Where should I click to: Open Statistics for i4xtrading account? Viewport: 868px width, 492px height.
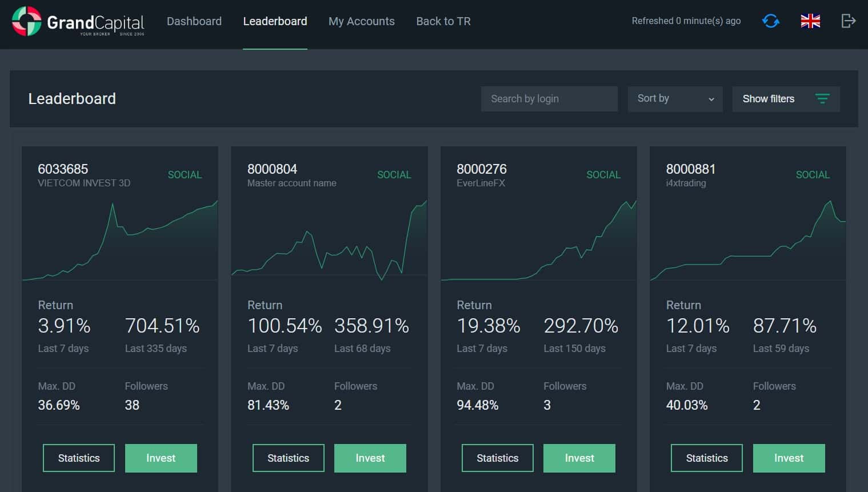[x=707, y=458]
